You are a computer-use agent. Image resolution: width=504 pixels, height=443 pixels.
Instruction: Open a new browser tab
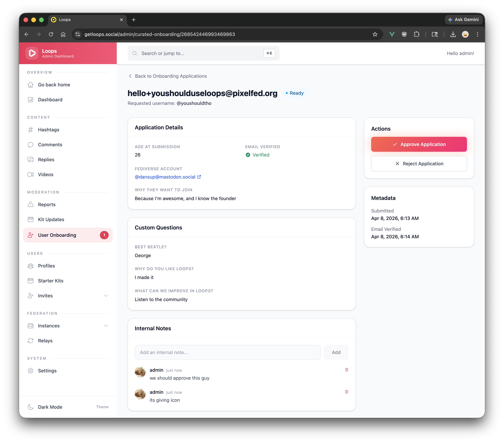click(134, 20)
